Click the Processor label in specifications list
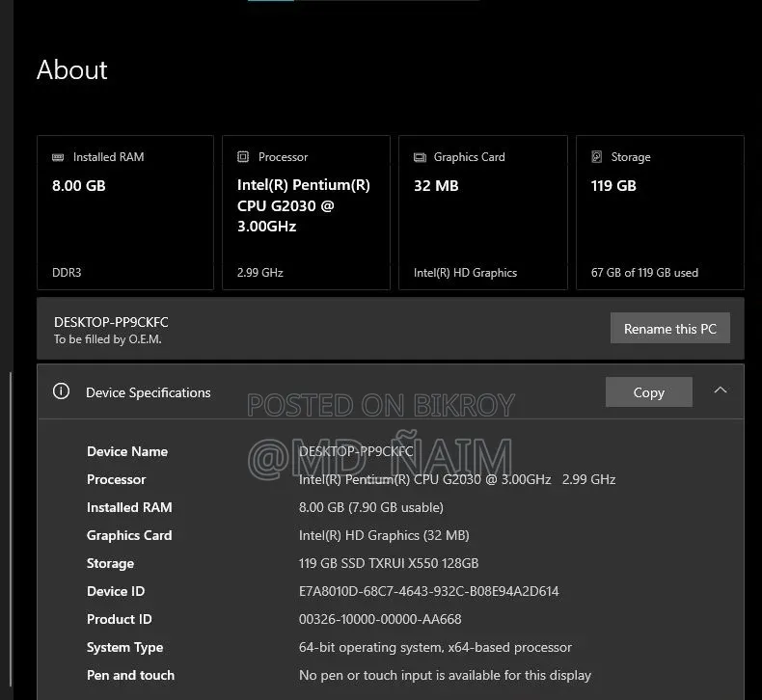Image resolution: width=762 pixels, height=700 pixels. 116,479
